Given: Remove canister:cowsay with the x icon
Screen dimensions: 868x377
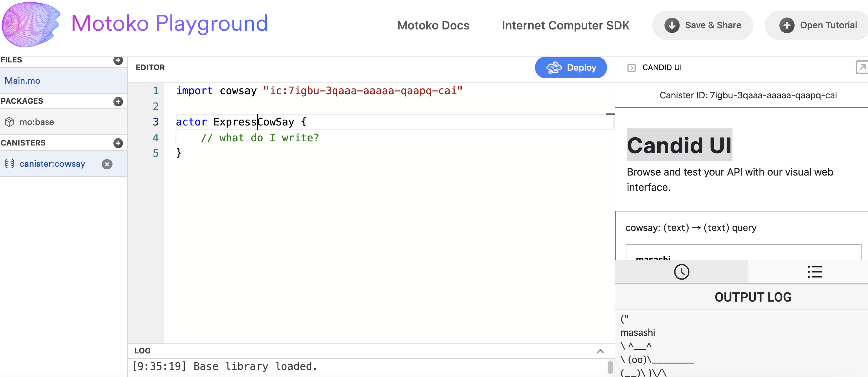Looking at the screenshot, I should pyautogui.click(x=107, y=164).
